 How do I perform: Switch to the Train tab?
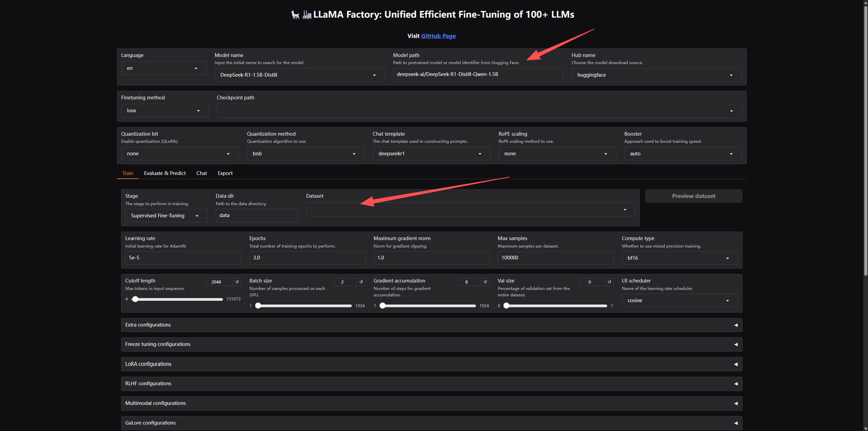128,173
